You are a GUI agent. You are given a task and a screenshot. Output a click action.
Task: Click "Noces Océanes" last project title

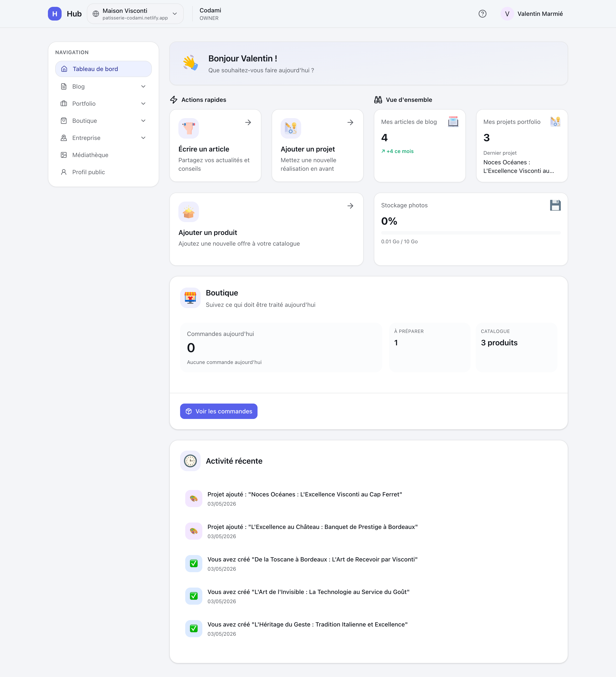click(x=519, y=166)
